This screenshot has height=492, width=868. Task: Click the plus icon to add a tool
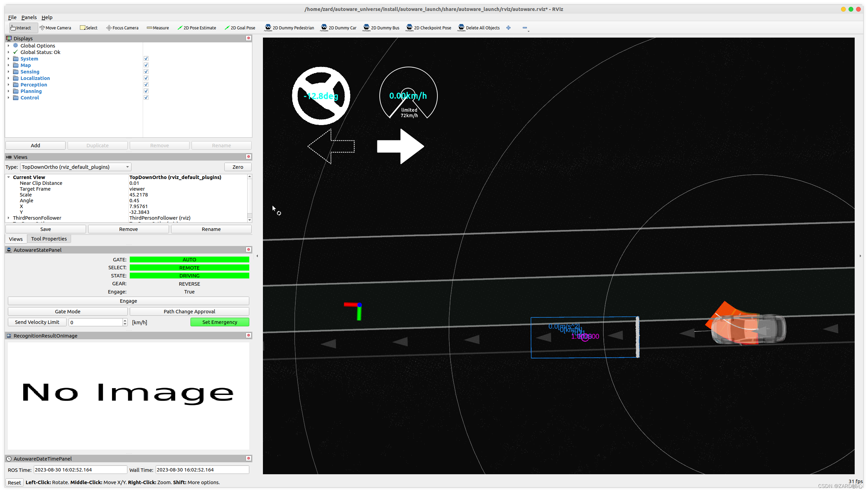pos(508,28)
